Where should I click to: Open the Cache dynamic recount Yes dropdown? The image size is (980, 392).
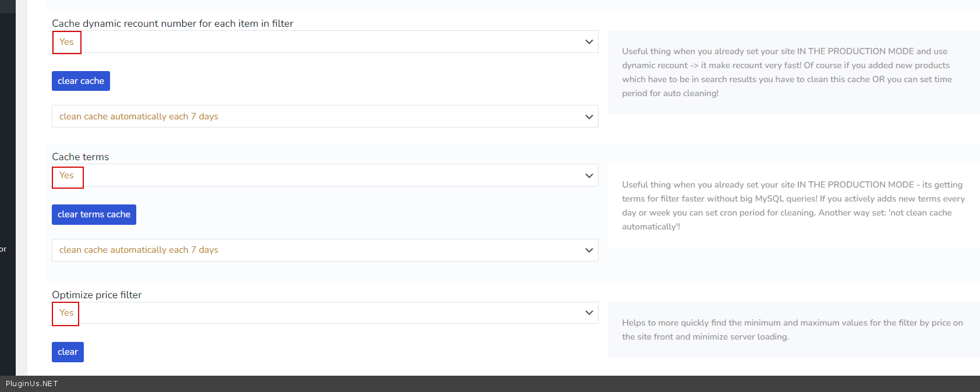coord(324,42)
